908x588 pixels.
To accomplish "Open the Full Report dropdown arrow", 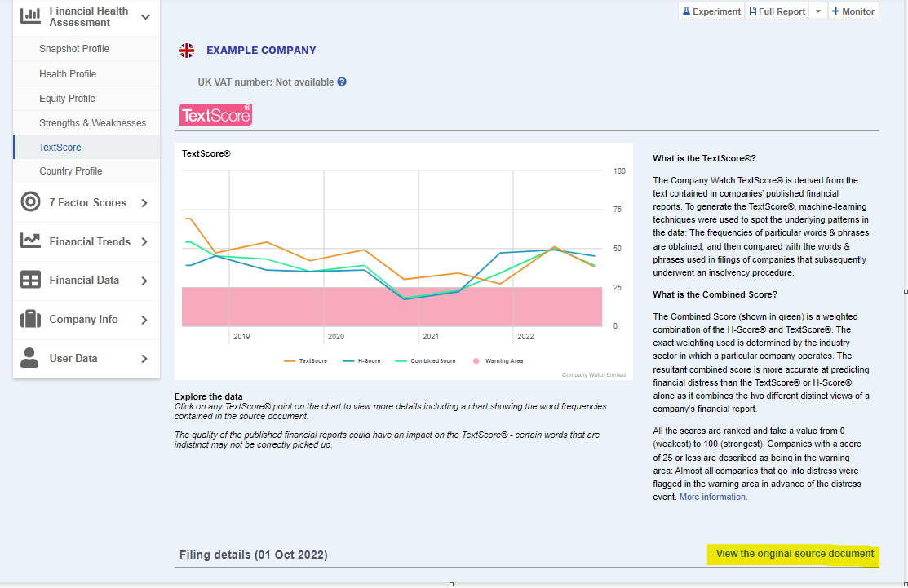I will point(818,11).
